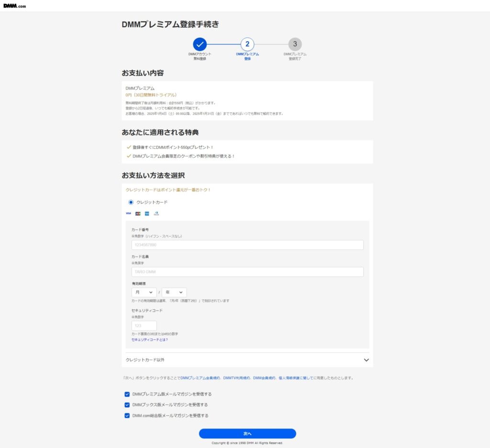490x448 pixels.
Task: Click the カード裏面の3桁または4桁の数字 hint
Action: (155, 334)
